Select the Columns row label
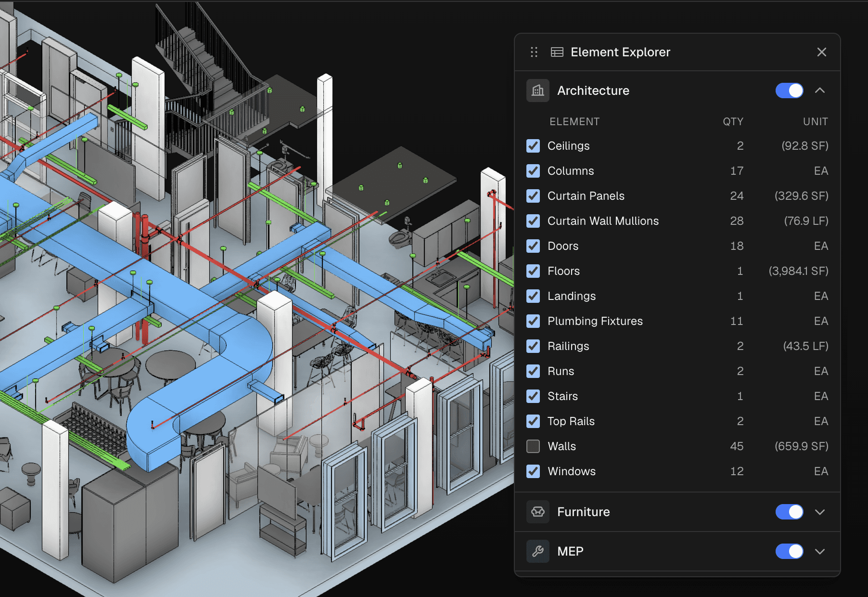This screenshot has width=868, height=597. click(x=571, y=171)
